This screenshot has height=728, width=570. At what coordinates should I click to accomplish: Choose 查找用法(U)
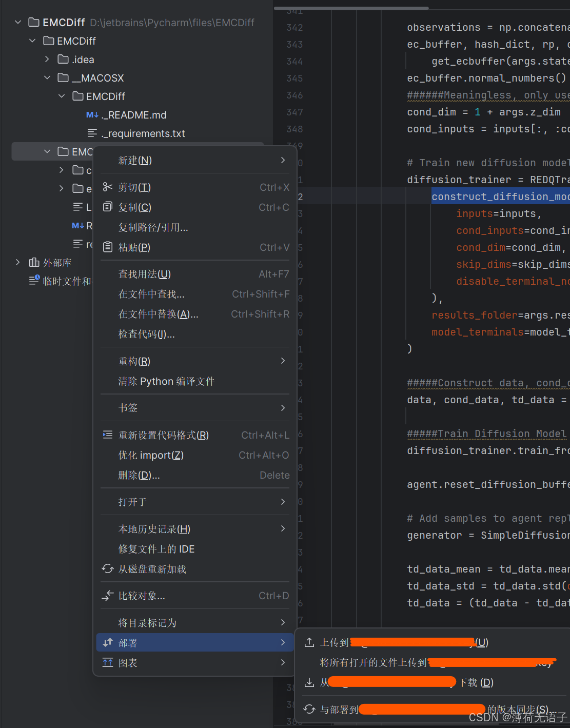coord(195,274)
